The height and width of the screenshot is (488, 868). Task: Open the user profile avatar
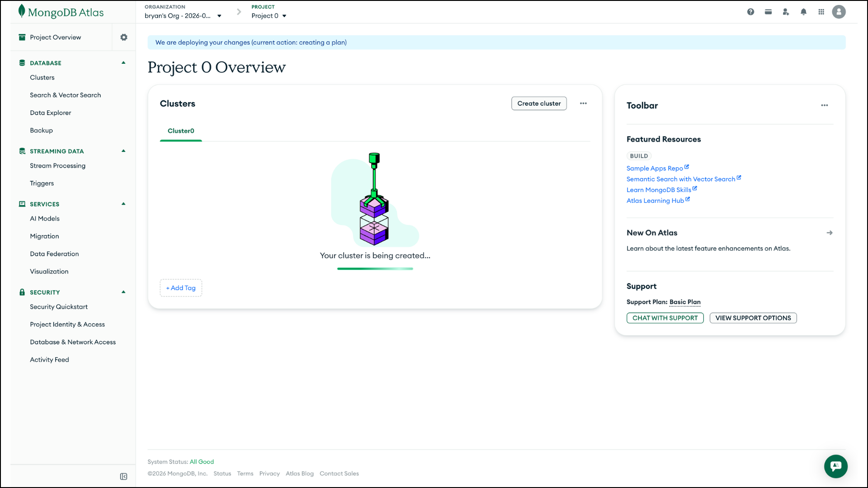[839, 12]
